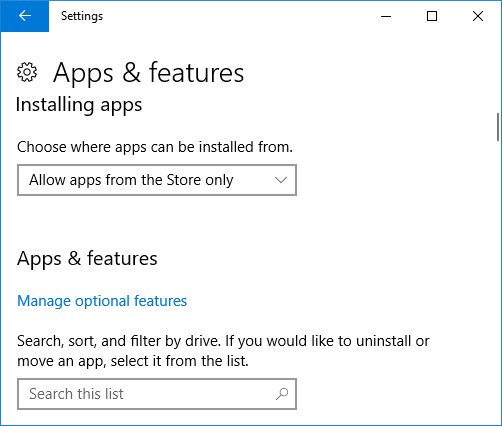Viewport: 502px width, 426px height.
Task: Click the 'Choose where apps can be installed from' label
Action: [x=155, y=147]
